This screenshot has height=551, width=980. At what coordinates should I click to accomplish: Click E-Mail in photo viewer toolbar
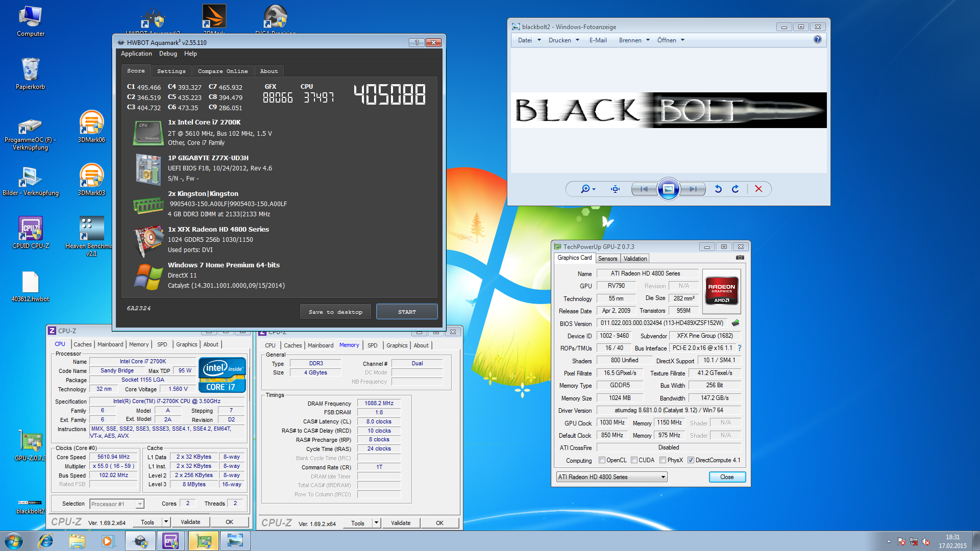[x=598, y=40]
